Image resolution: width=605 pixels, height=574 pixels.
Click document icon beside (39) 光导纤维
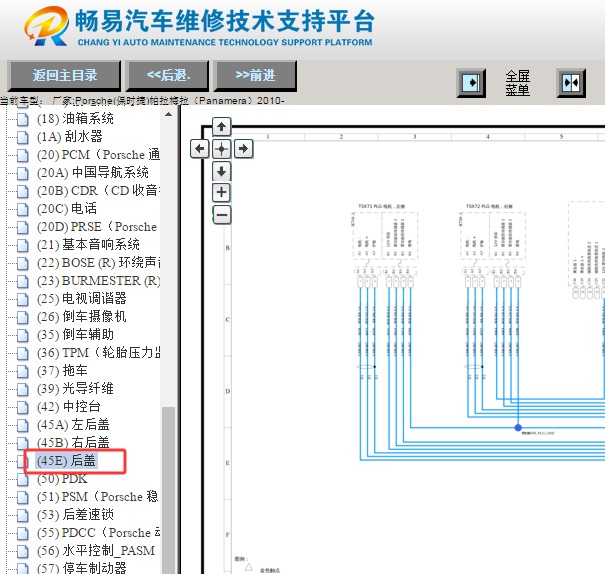[x=23, y=389]
